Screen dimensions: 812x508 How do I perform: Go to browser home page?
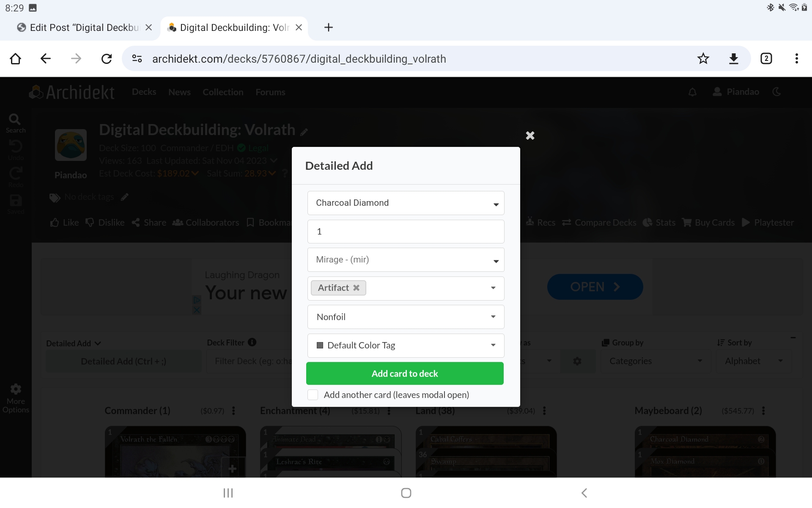16,58
